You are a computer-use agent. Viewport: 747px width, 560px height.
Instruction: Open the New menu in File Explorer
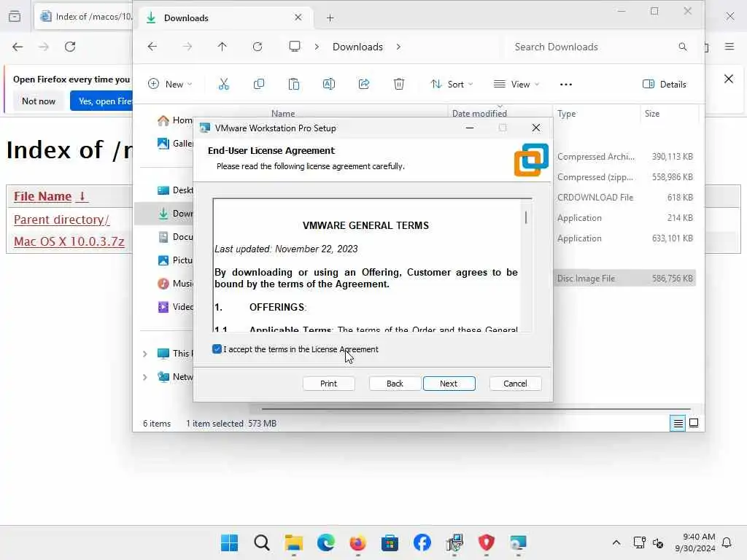(x=170, y=85)
